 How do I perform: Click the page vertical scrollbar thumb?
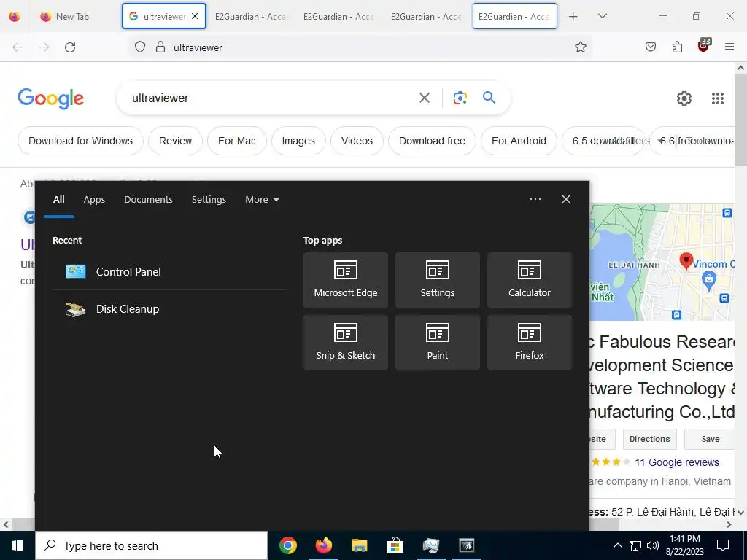click(x=740, y=120)
